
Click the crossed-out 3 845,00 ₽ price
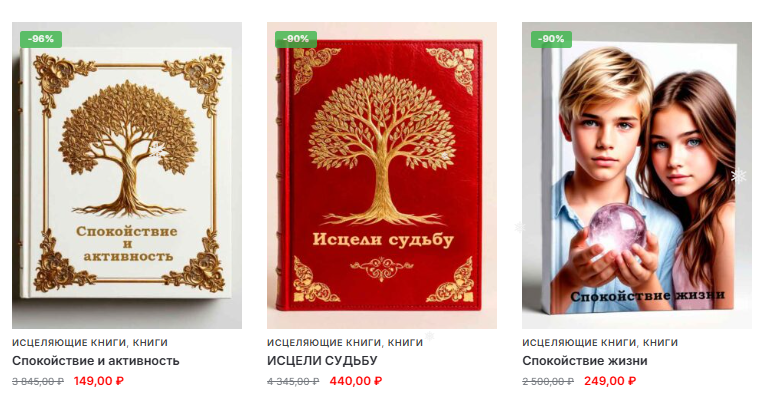pyautogui.click(x=38, y=381)
